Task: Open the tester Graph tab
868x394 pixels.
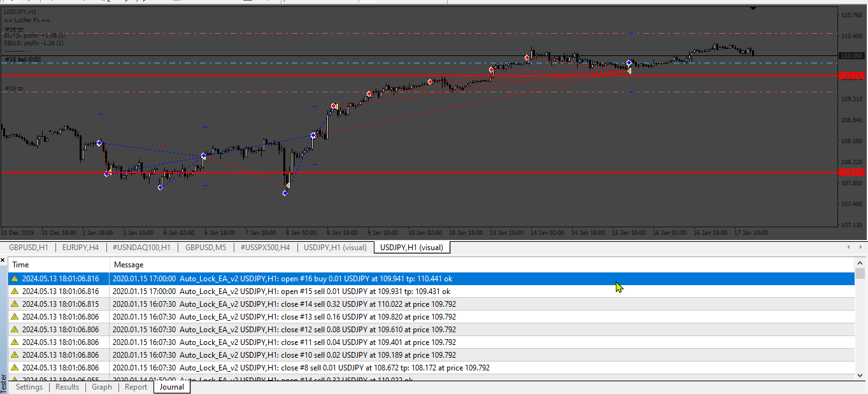Action: click(x=102, y=387)
